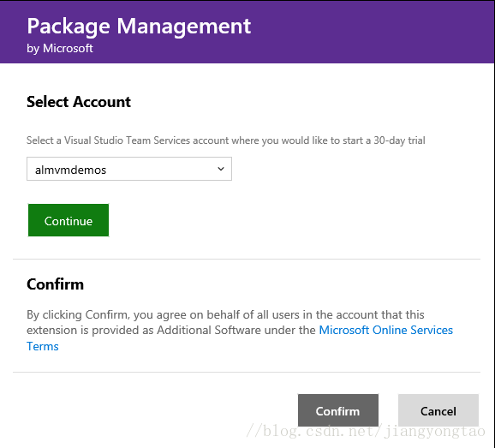Click the 'extension is provided as' text
The width and height of the screenshot is (495, 448).
[x=90, y=330]
